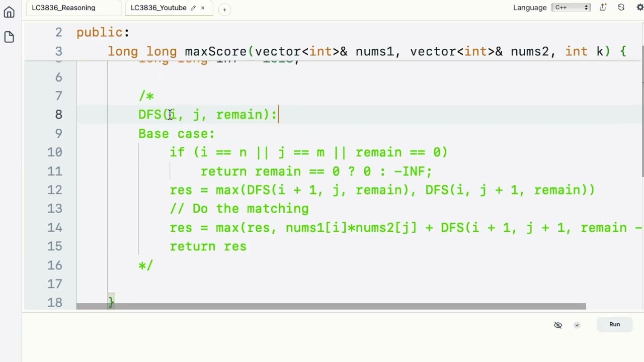The width and height of the screenshot is (644, 362).
Task: Click the 'DFS(i, j, remain):' line
Action: (x=208, y=115)
